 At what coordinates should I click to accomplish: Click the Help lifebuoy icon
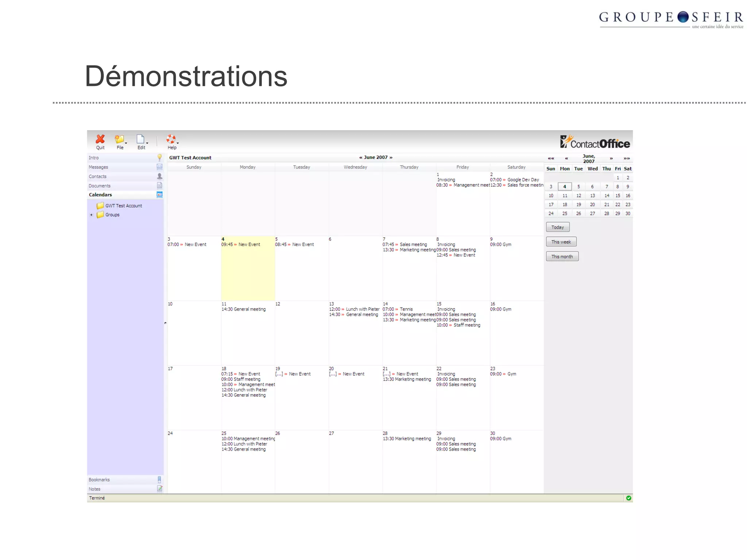tap(171, 139)
